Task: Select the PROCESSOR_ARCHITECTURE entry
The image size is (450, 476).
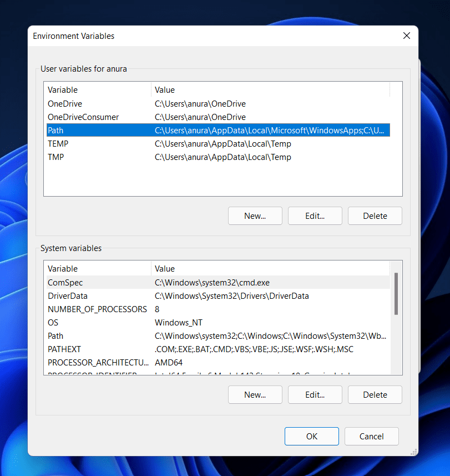Action: tap(98, 362)
